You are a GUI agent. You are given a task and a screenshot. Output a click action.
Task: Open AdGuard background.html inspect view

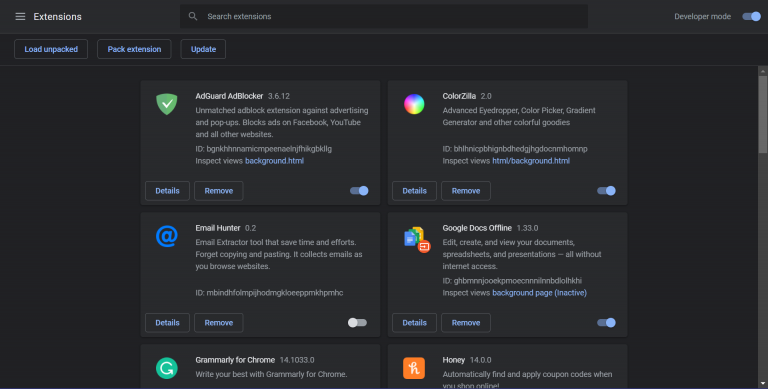pos(274,161)
